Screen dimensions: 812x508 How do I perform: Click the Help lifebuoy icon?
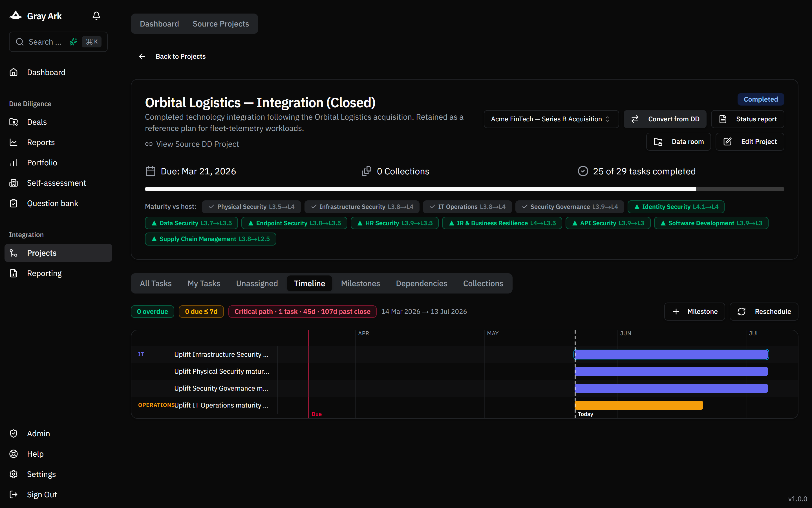(x=14, y=454)
